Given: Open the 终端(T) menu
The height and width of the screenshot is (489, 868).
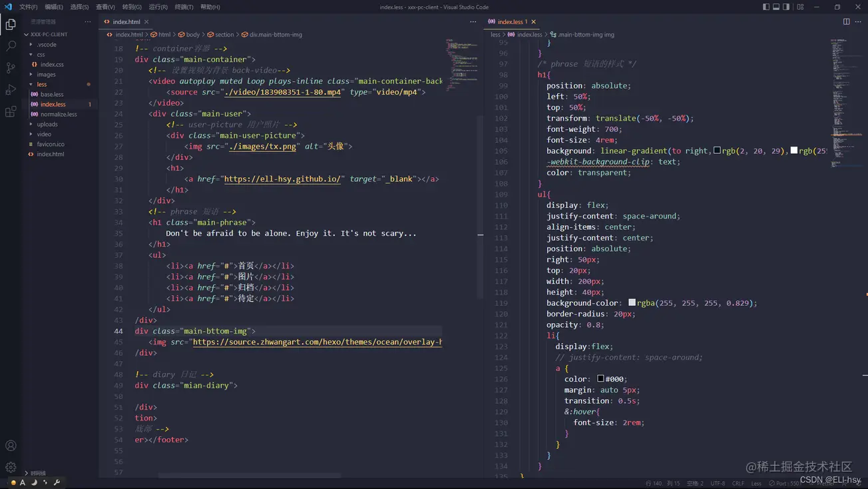Looking at the screenshot, I should click(184, 7).
